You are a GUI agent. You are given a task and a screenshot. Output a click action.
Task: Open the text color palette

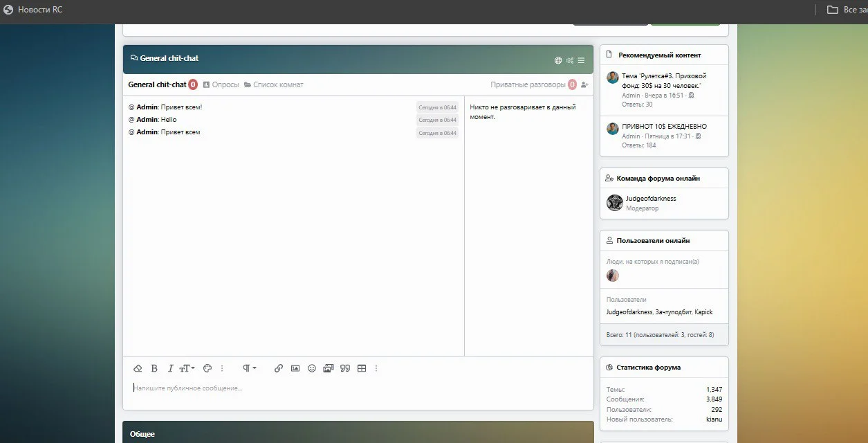[207, 368]
